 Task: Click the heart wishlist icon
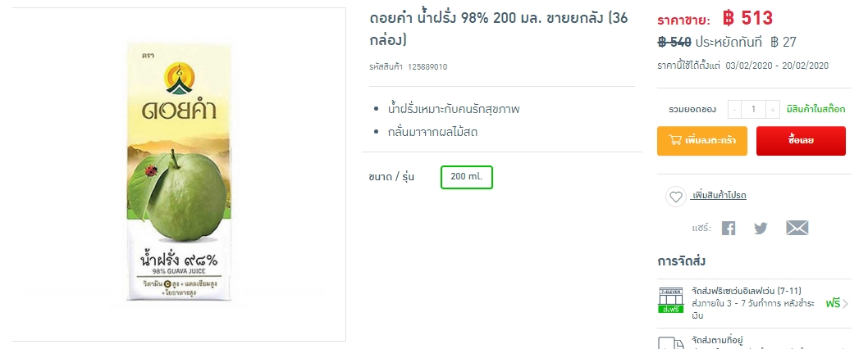pos(676,197)
